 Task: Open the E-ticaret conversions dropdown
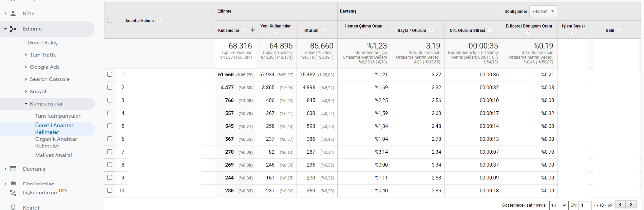[x=543, y=12]
